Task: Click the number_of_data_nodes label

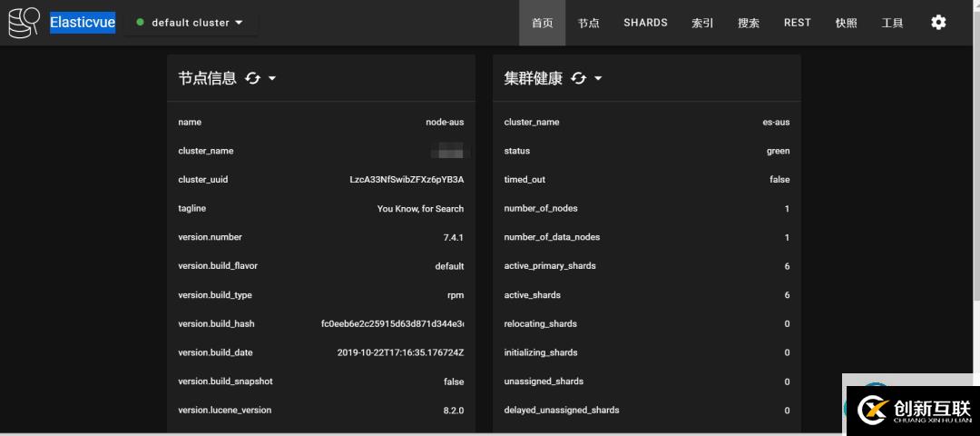Action: [x=552, y=237]
